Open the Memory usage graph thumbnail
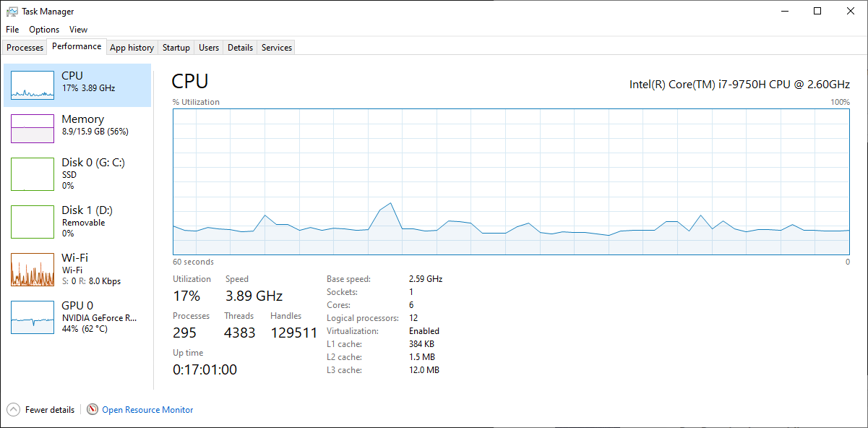The image size is (868, 428). click(x=33, y=129)
